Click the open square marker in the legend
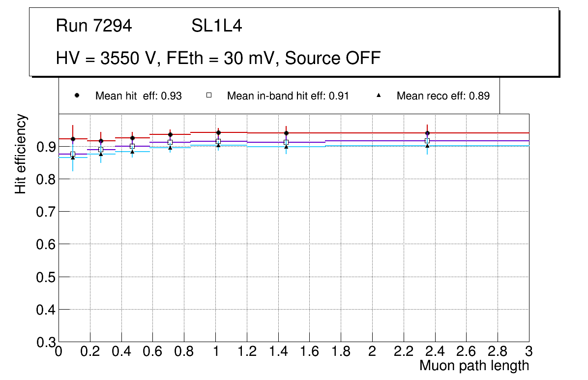 point(208,96)
